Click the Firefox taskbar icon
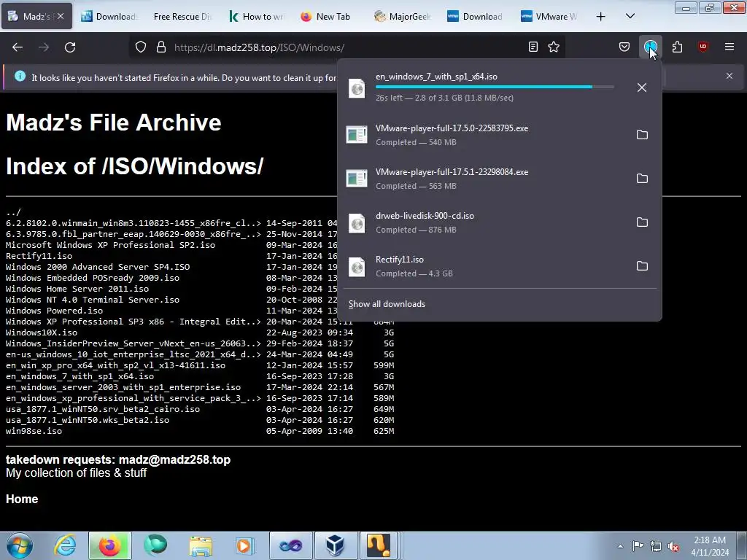The width and height of the screenshot is (747, 560). click(x=109, y=545)
